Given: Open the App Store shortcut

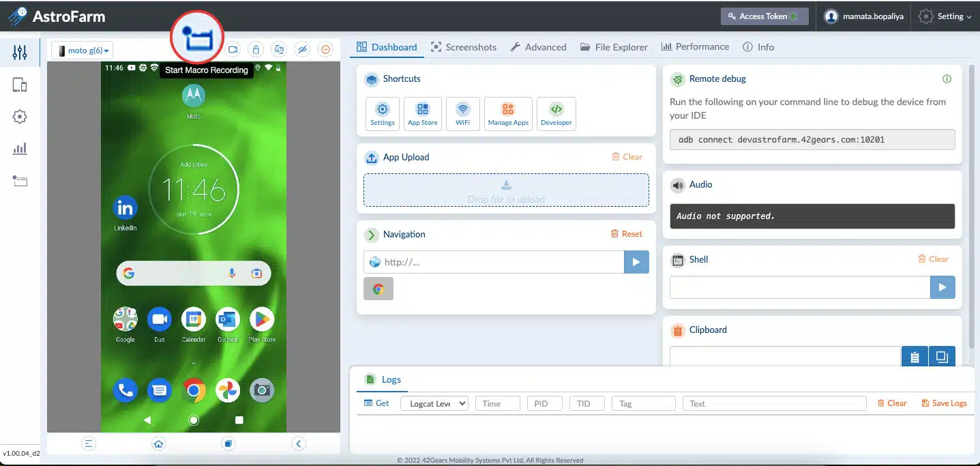Looking at the screenshot, I should [x=423, y=113].
